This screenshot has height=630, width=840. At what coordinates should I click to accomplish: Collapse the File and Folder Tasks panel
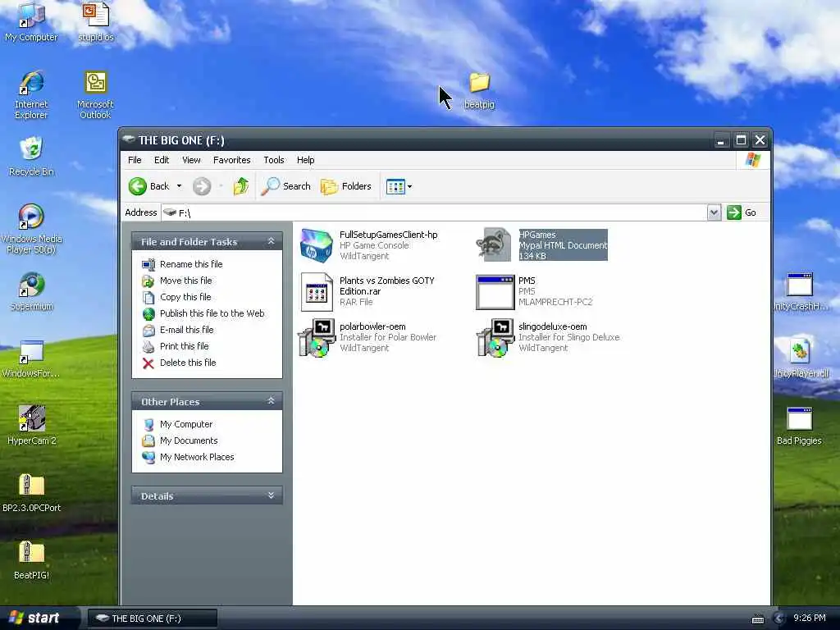[x=271, y=242]
